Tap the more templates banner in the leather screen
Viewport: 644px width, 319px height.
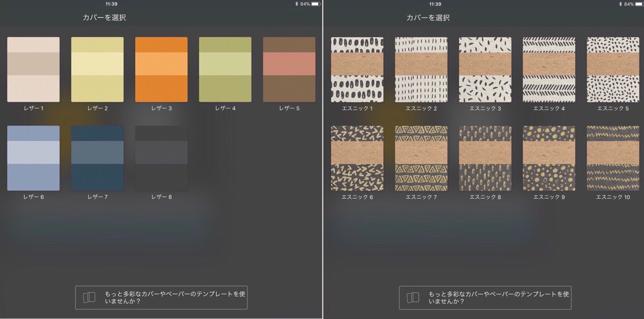pyautogui.click(x=161, y=298)
